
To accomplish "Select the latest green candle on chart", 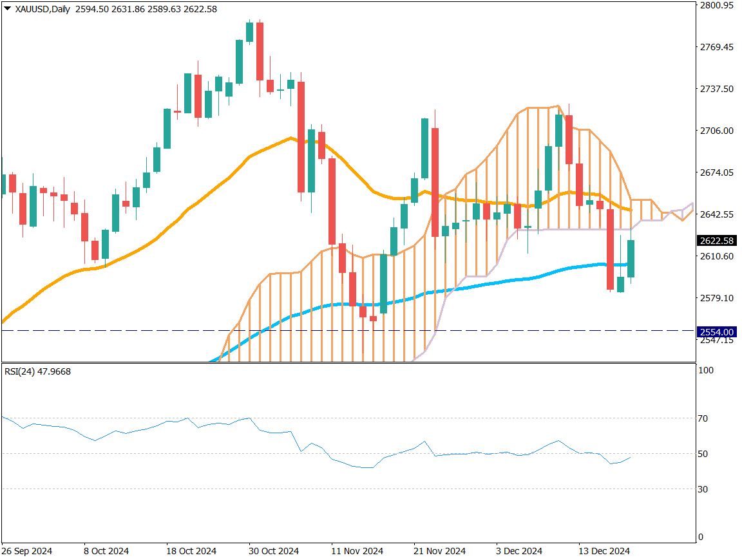I will tap(631, 258).
